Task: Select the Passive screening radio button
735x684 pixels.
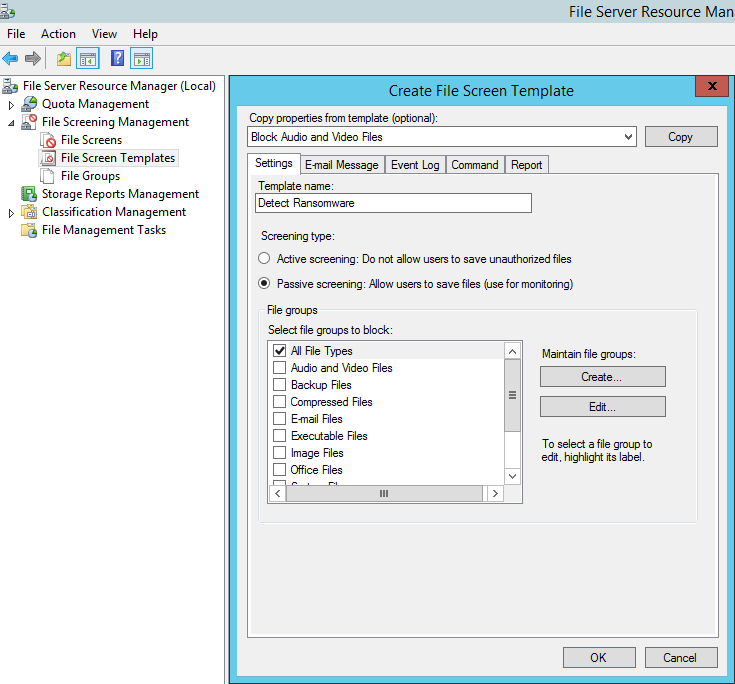Action: 264,283
